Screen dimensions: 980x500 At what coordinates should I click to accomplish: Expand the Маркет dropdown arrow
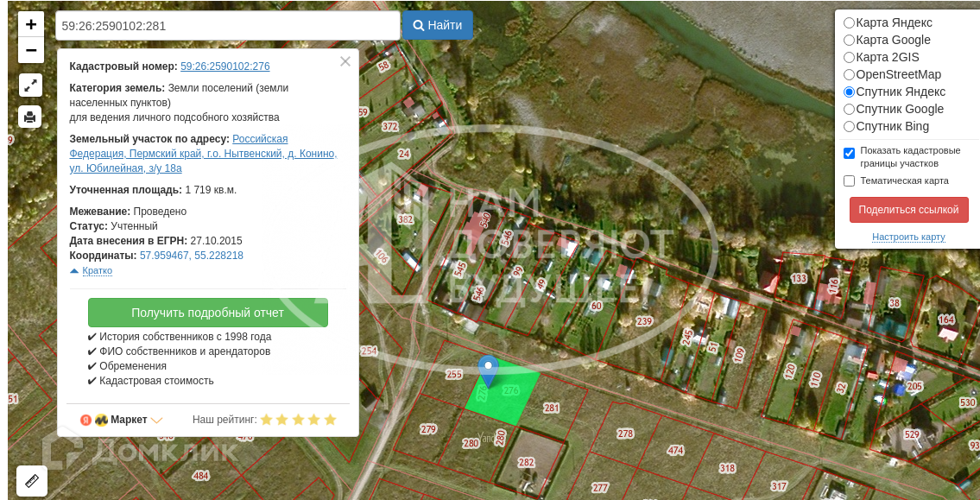point(157,420)
